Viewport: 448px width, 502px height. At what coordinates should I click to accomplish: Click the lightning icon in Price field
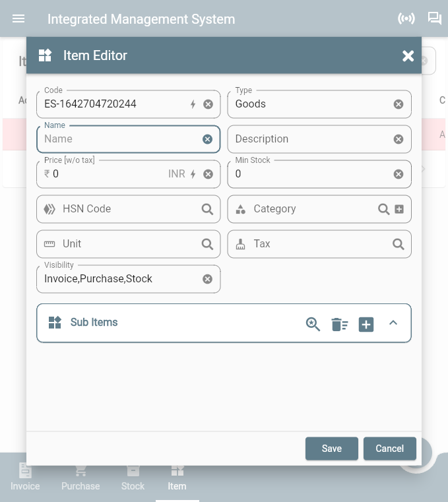click(193, 174)
